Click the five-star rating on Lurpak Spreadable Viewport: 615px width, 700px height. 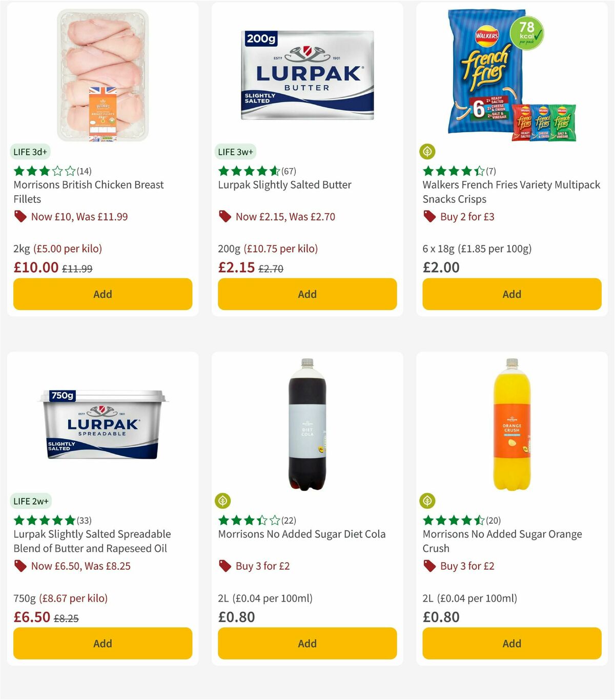pos(41,520)
